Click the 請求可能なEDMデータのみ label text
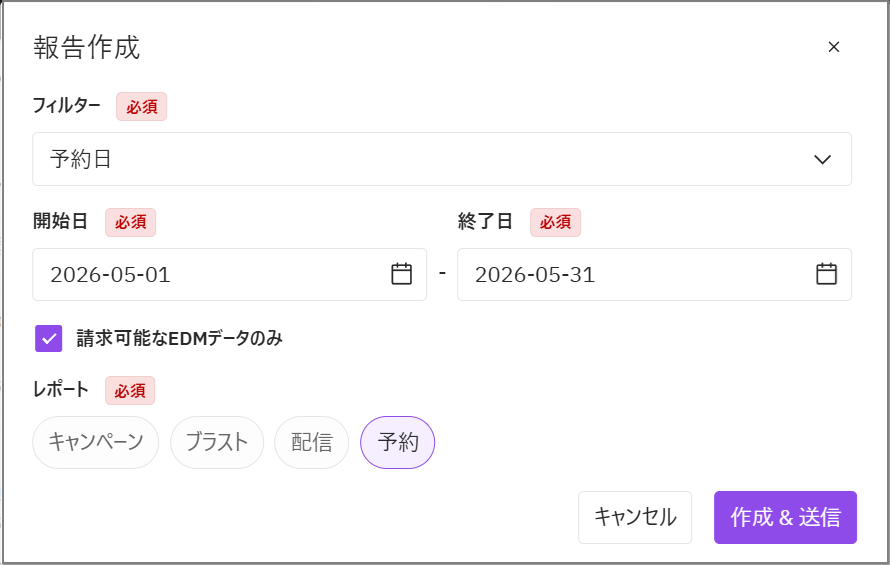This screenshot has height=565, width=890. 179,338
